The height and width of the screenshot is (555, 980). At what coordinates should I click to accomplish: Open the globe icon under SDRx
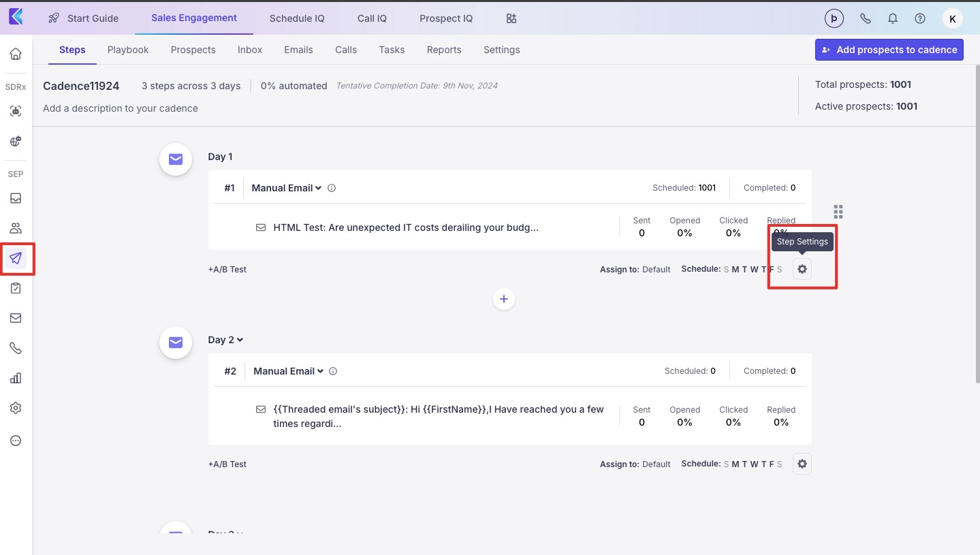pos(16,142)
